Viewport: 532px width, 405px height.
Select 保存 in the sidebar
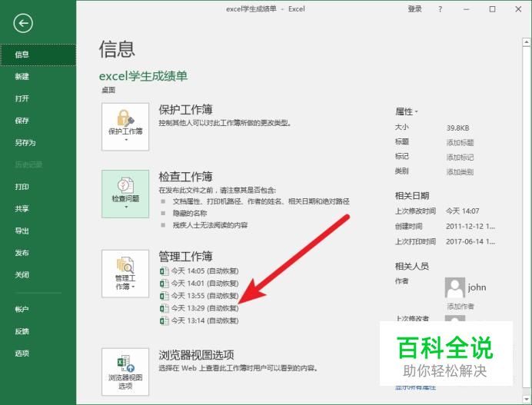38,121
